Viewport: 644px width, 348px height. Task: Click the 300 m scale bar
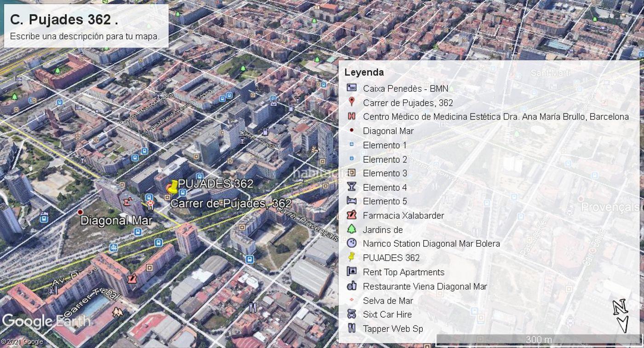538,340
